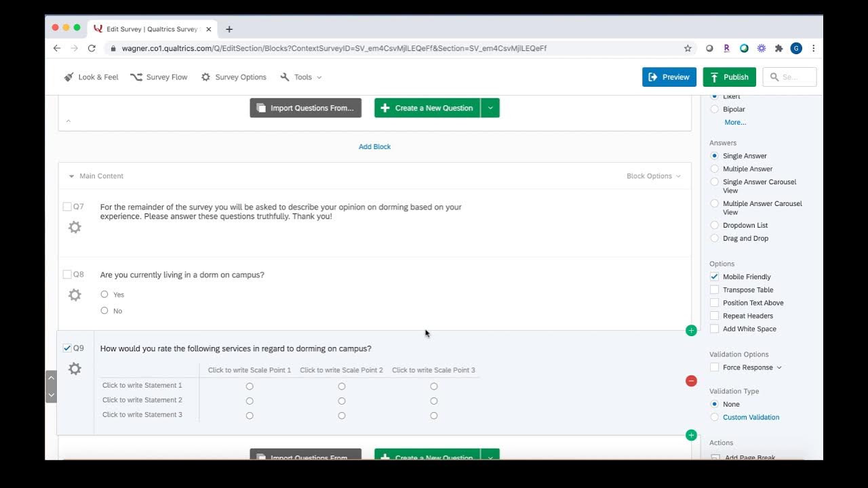Enable Repeat Headers option
Image resolution: width=868 pixels, height=488 pixels.
coord(714,316)
